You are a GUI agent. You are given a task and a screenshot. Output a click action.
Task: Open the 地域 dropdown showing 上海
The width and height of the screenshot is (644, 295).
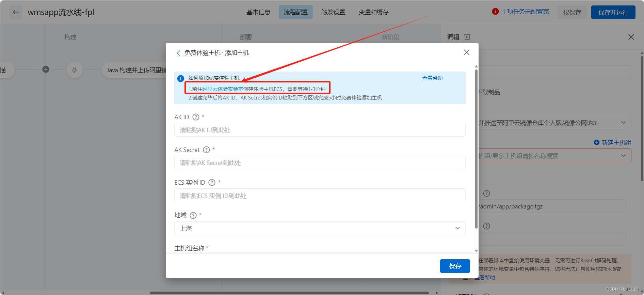pyautogui.click(x=320, y=228)
